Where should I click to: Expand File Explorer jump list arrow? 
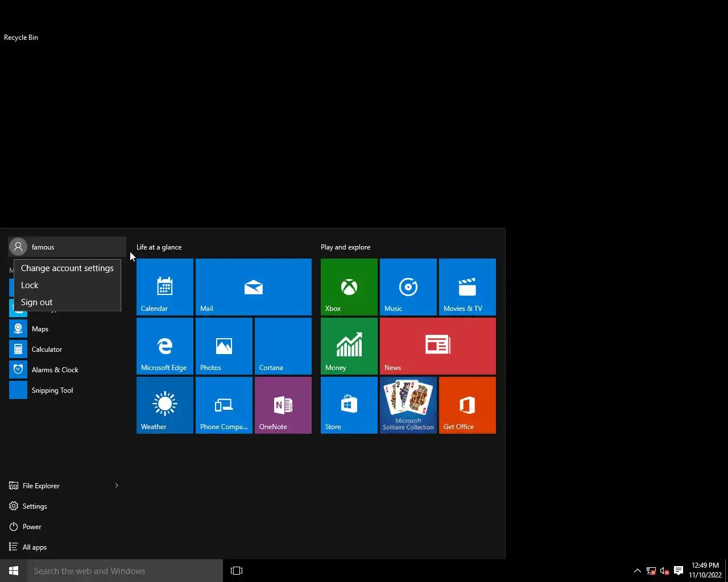point(117,486)
